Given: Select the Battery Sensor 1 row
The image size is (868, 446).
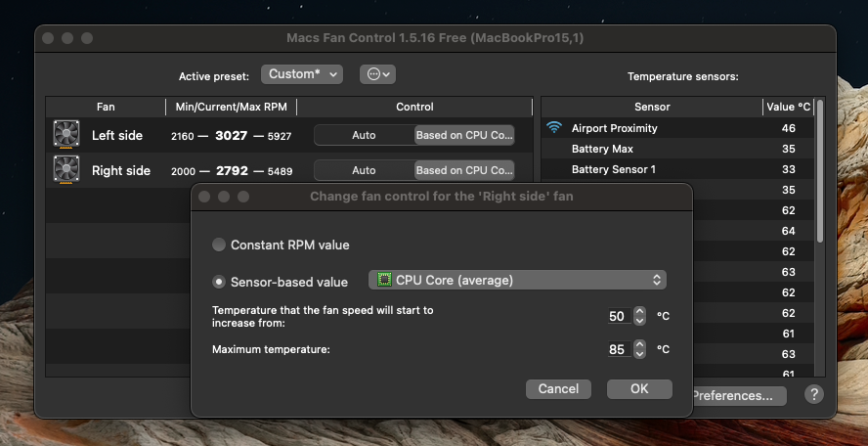Looking at the screenshot, I should coord(677,169).
